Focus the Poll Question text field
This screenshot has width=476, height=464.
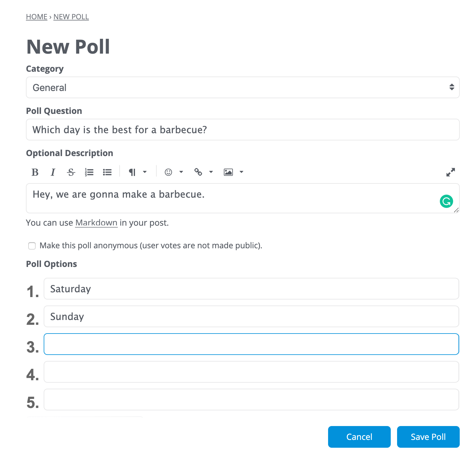pyautogui.click(x=243, y=130)
